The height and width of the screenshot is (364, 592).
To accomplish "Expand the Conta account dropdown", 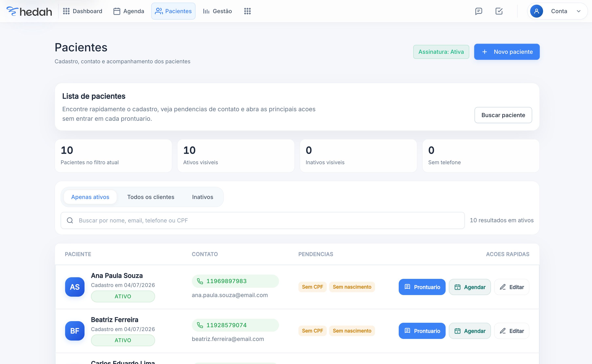I will [558, 11].
